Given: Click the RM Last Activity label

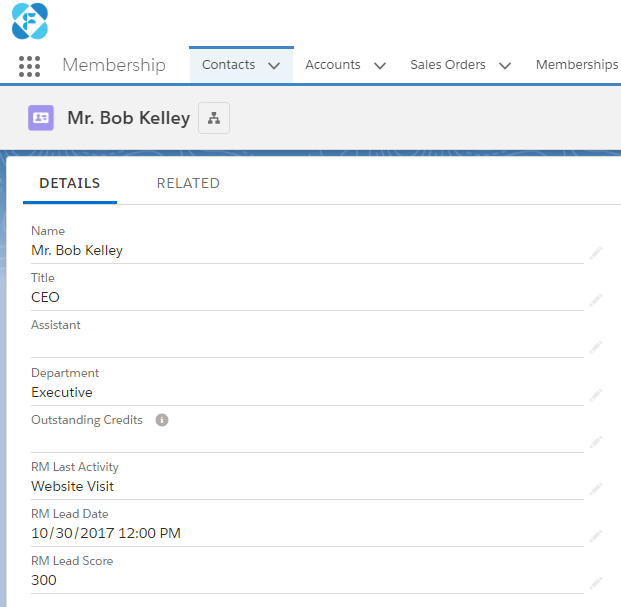Looking at the screenshot, I should click(x=75, y=467).
